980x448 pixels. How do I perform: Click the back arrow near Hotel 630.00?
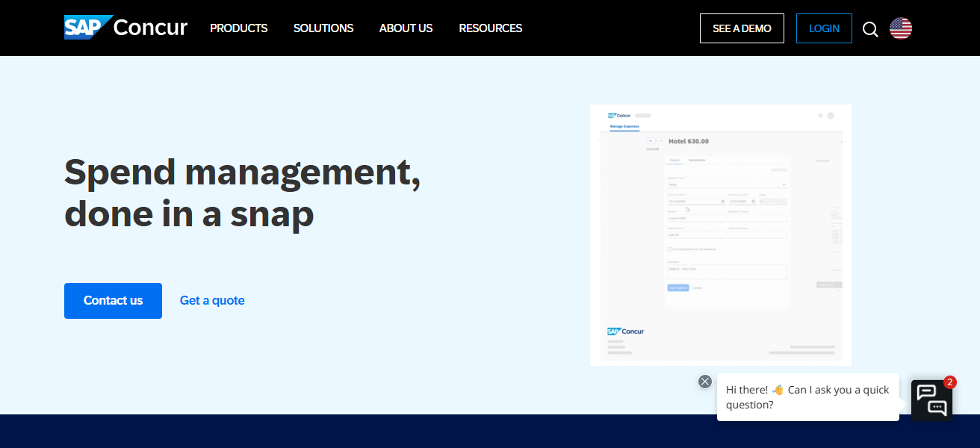click(651, 140)
